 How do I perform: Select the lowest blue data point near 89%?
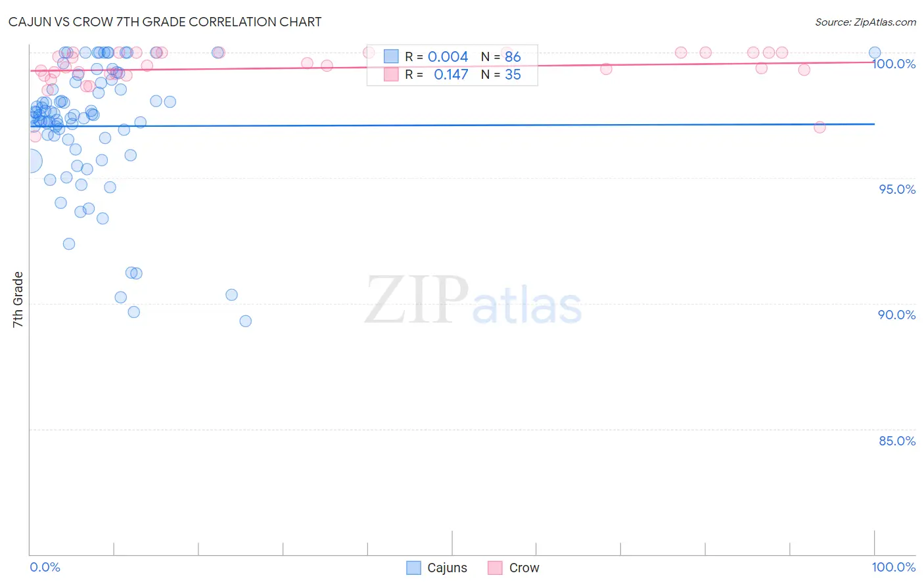point(246,321)
